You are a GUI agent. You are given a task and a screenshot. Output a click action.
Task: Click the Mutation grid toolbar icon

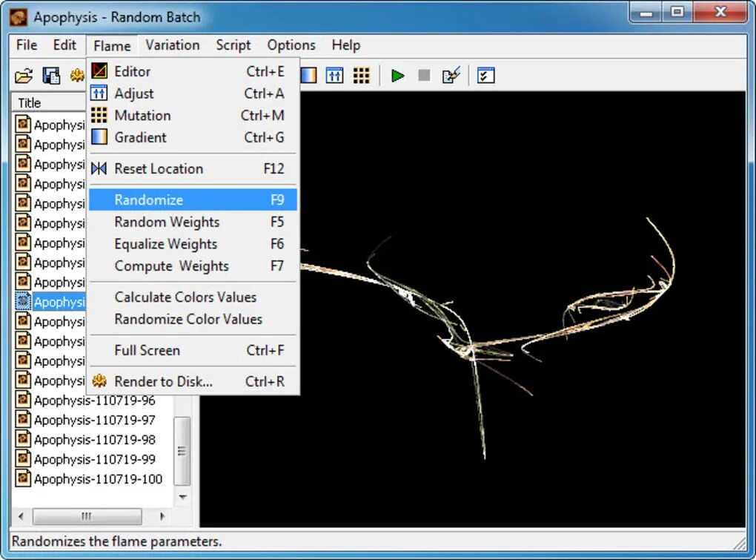click(x=361, y=76)
